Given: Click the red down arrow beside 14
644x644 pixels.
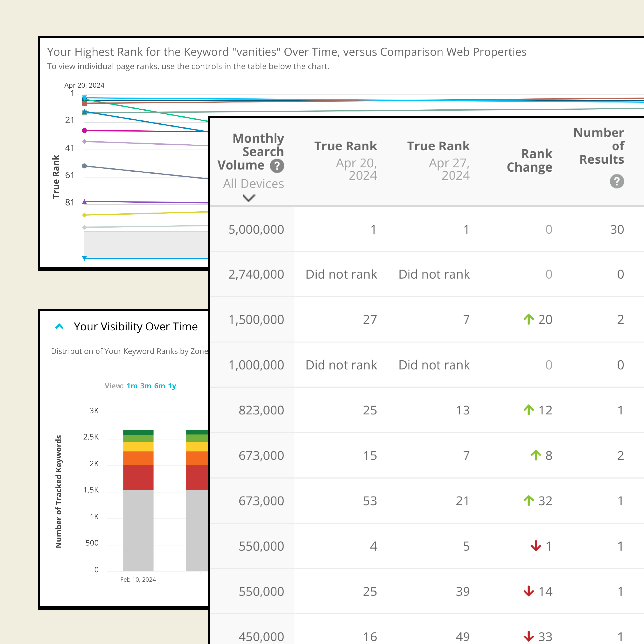Looking at the screenshot, I should (x=529, y=591).
